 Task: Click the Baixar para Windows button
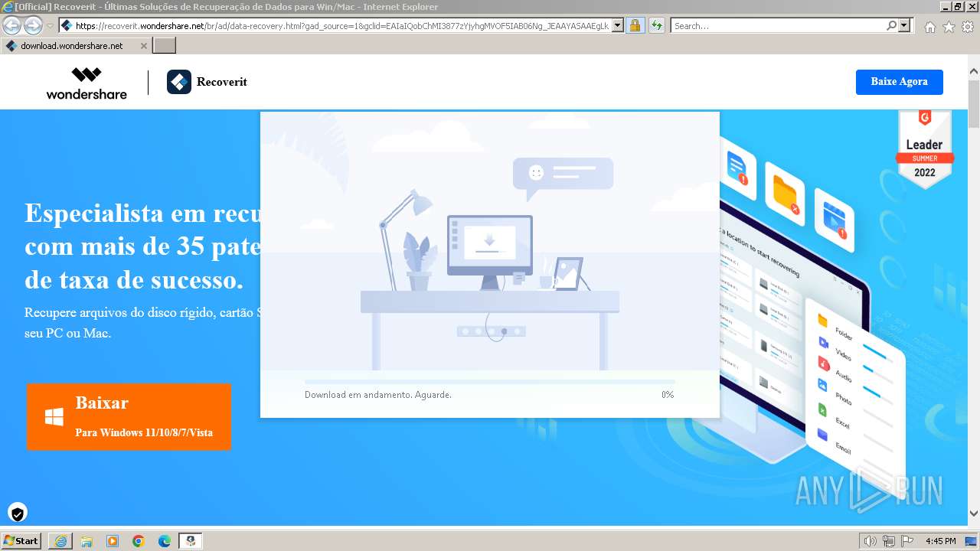129,416
